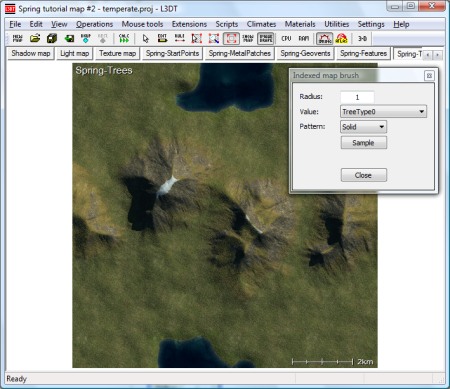Select the partially hidden Spring-T tab
450x389 pixels.
coord(409,54)
